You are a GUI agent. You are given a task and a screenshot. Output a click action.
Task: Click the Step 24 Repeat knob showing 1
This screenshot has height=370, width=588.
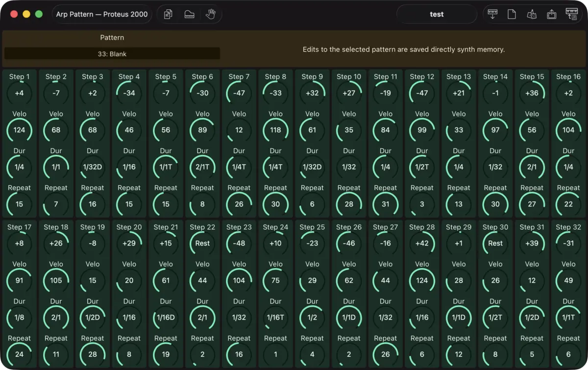pos(275,355)
